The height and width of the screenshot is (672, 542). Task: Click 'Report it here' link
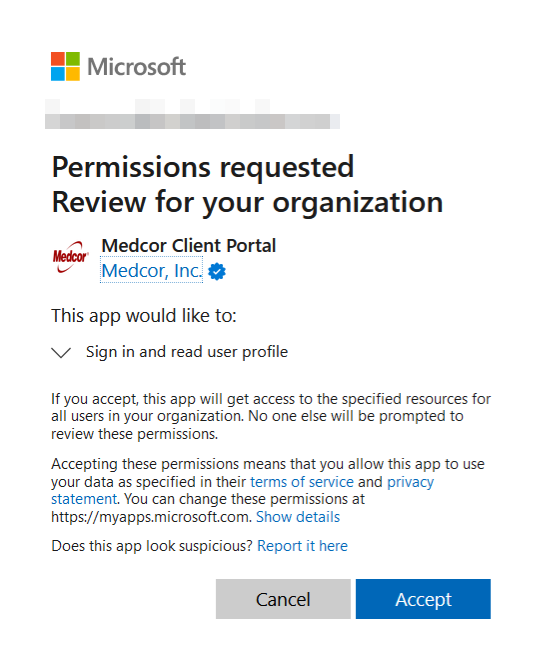coord(302,546)
